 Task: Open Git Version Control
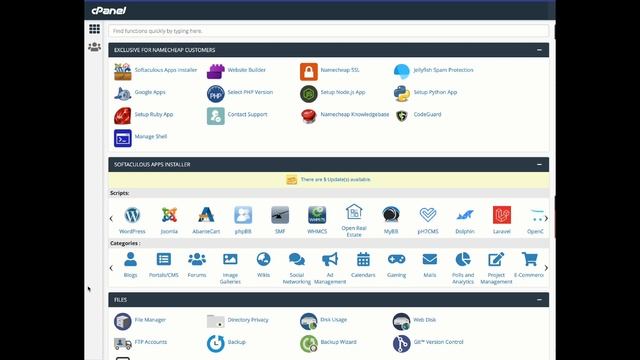coord(428,343)
